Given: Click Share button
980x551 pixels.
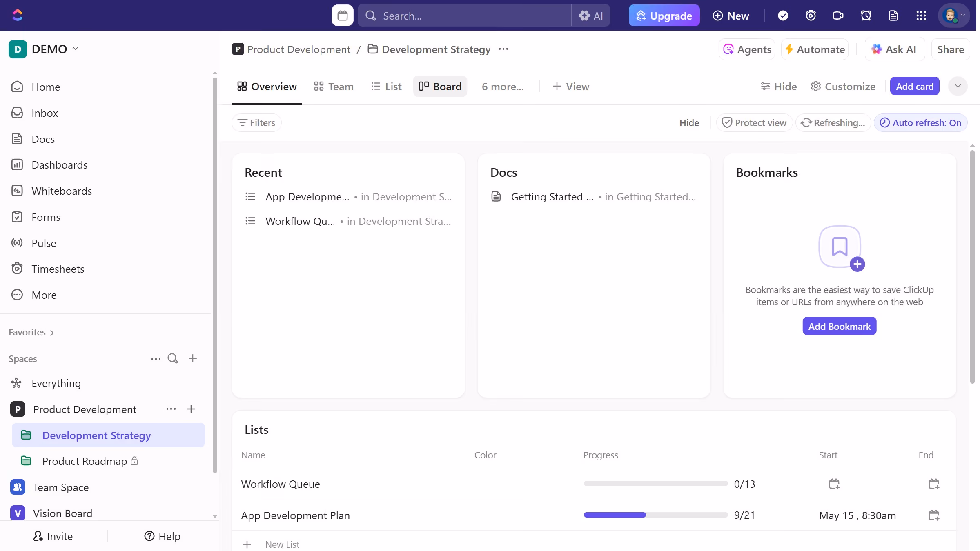Looking at the screenshot, I should click(950, 49).
